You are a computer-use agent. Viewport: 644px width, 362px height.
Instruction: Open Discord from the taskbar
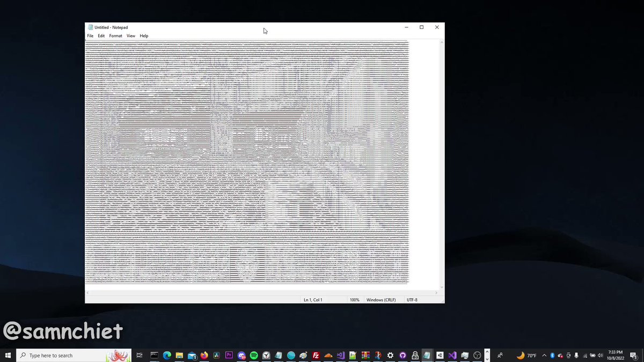point(242,355)
